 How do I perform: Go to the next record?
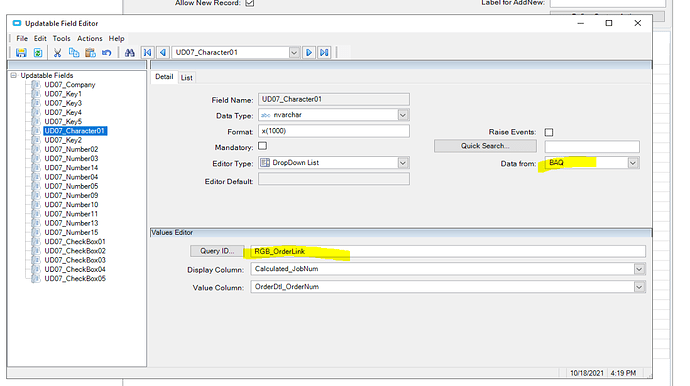coord(309,52)
